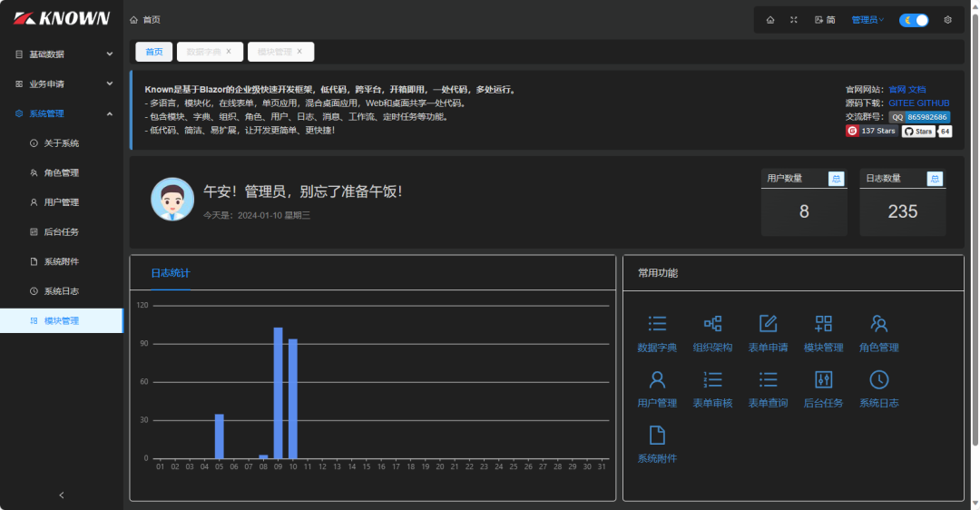Select 角色管理 in the sidebar
This screenshot has height=510, width=980.
pos(62,172)
